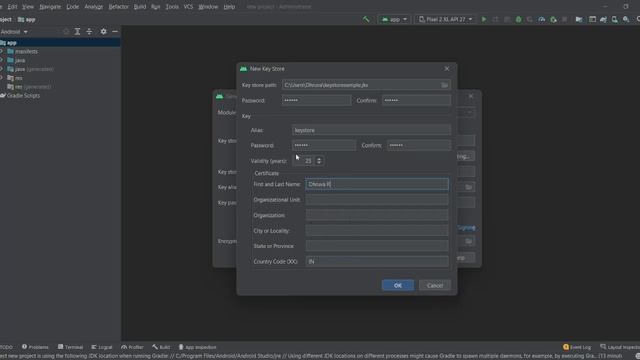Increase validity years with up arrow

(x=319, y=158)
